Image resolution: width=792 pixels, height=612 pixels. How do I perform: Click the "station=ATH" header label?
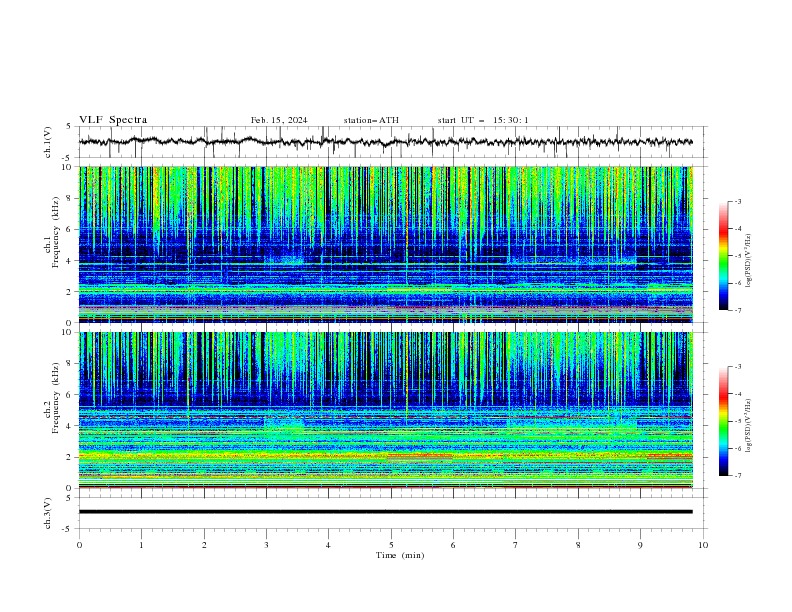(x=371, y=120)
